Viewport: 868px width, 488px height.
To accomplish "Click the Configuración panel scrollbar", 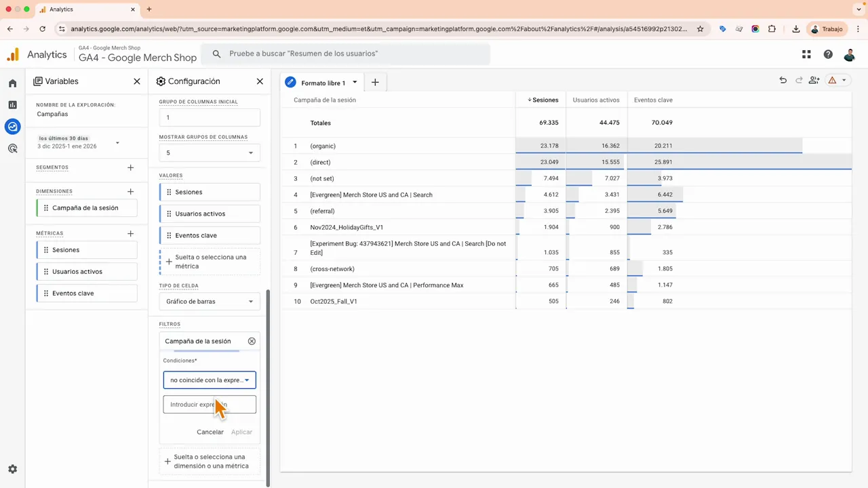I will [268, 388].
